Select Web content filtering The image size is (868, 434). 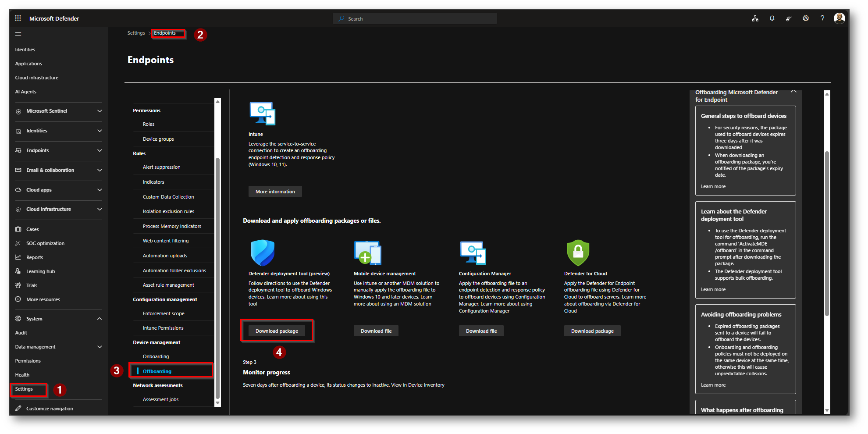click(x=166, y=241)
